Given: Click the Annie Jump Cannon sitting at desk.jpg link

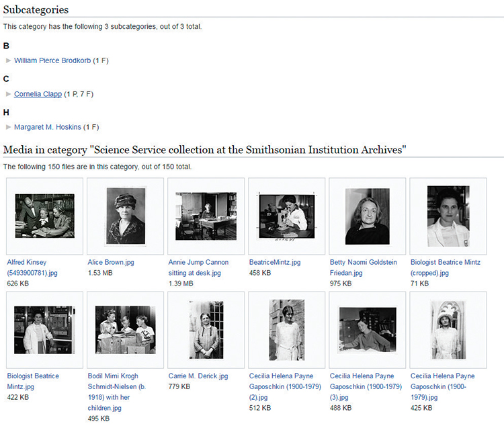Looking at the screenshot, I should pos(198,267).
